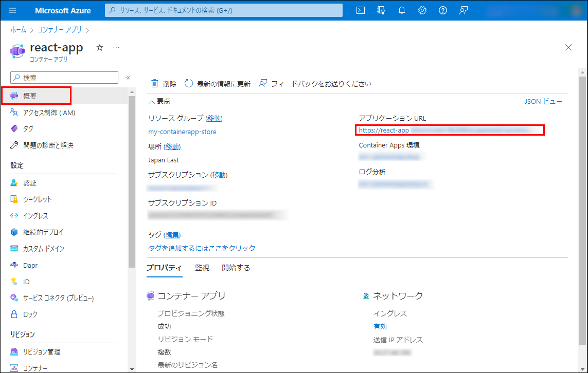Open the 有効 ingress status link
This screenshot has height=373, width=588.
point(380,327)
